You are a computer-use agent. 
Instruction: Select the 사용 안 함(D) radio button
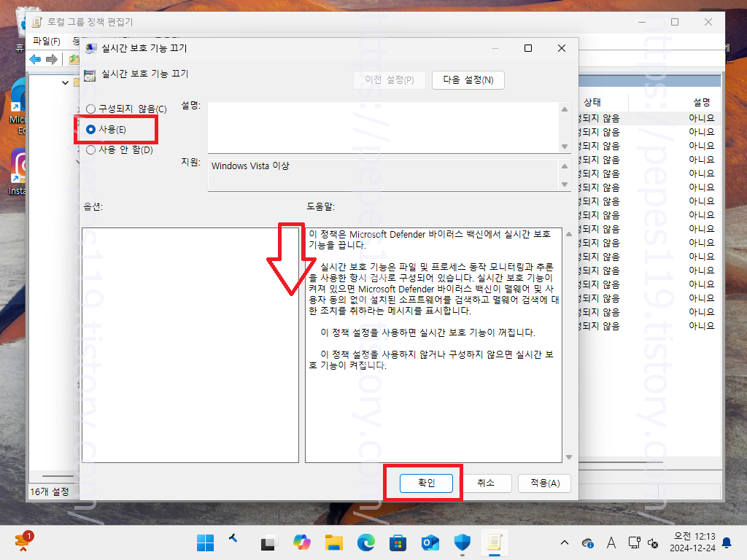pyautogui.click(x=90, y=150)
